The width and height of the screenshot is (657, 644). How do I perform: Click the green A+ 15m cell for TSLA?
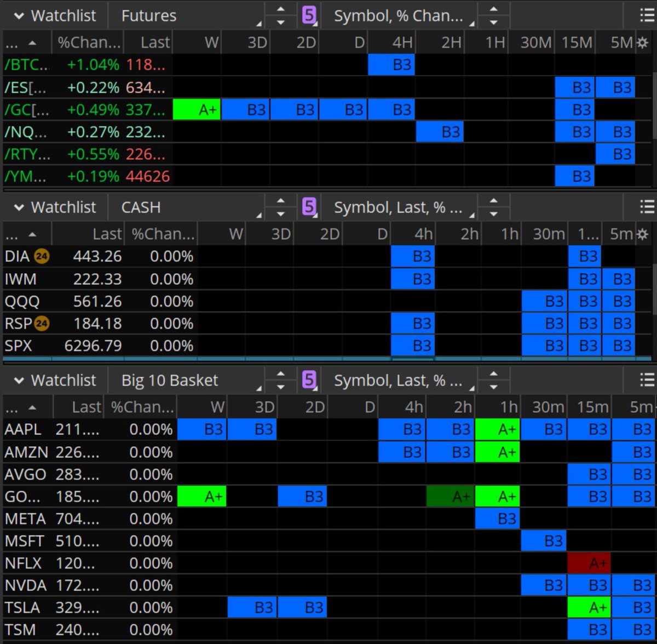coord(589,607)
